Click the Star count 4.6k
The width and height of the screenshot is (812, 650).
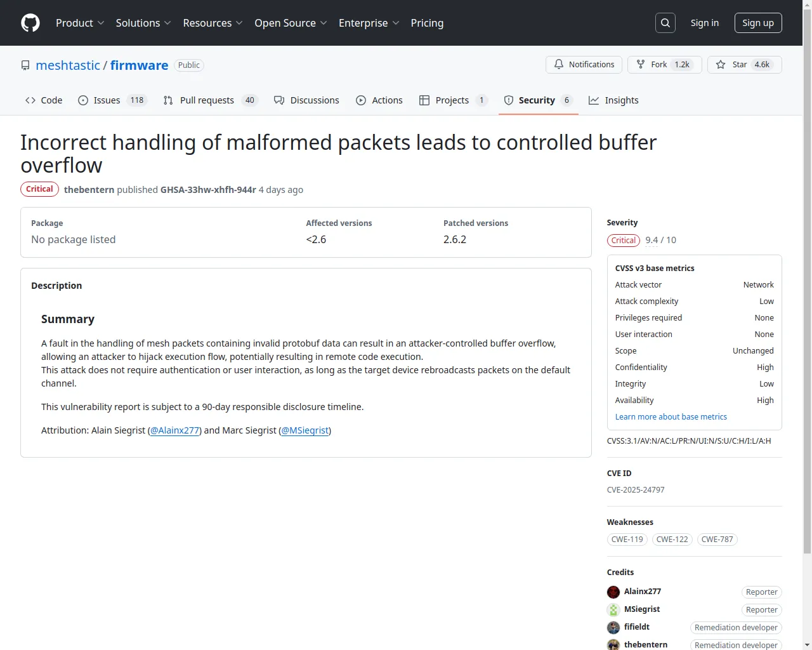(x=762, y=65)
